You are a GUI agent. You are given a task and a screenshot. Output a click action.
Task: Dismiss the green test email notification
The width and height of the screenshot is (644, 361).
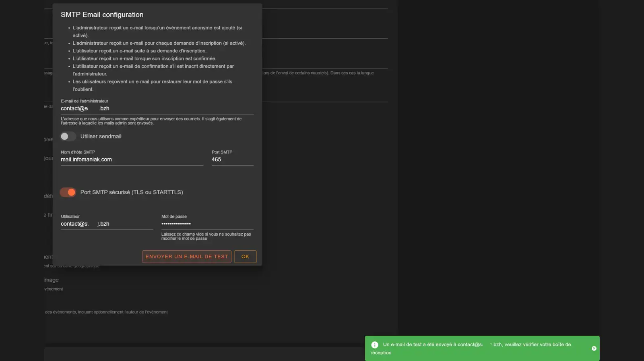pos(594,349)
